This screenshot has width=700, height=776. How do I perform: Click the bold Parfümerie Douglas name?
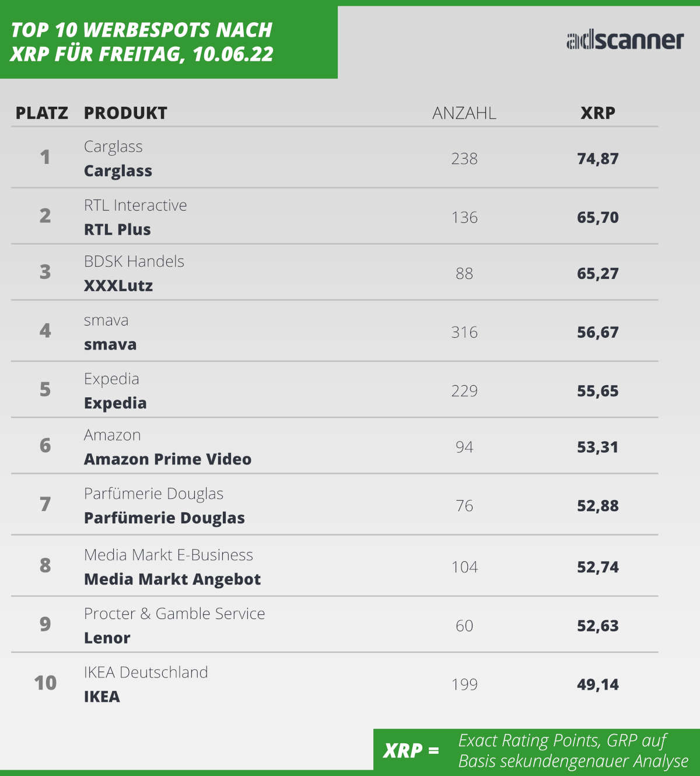164,518
